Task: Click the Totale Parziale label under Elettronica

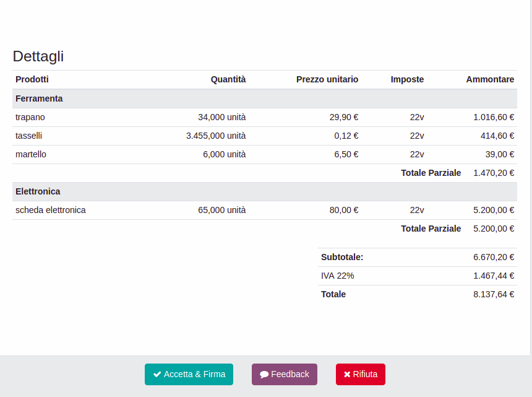Action: 431,229
